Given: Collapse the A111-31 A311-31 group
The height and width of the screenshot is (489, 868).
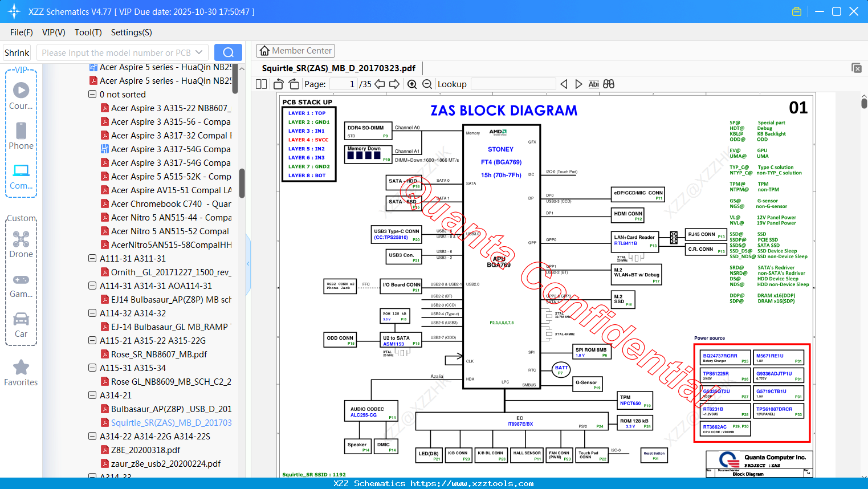Looking at the screenshot, I should coord(92,259).
